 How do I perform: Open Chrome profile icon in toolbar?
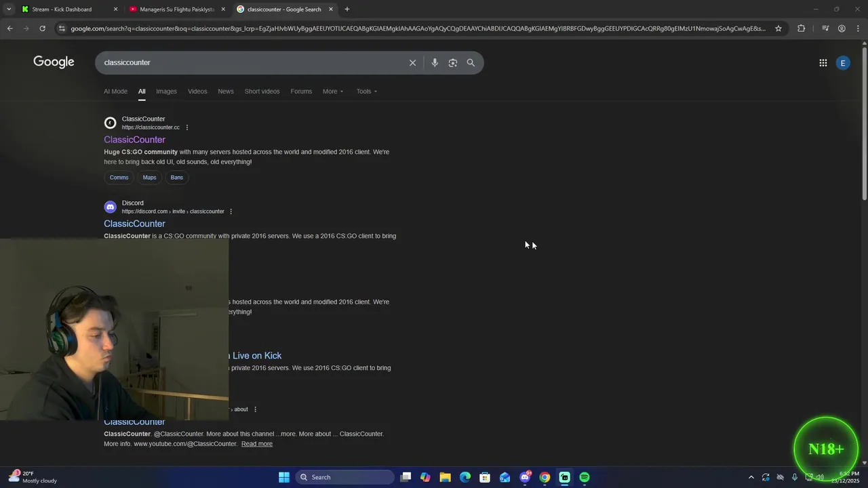[842, 28]
